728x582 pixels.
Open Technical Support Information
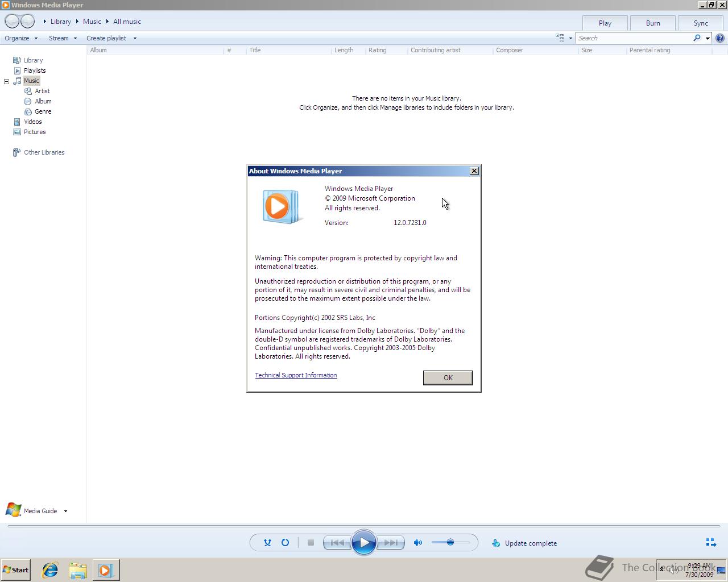[x=296, y=375]
